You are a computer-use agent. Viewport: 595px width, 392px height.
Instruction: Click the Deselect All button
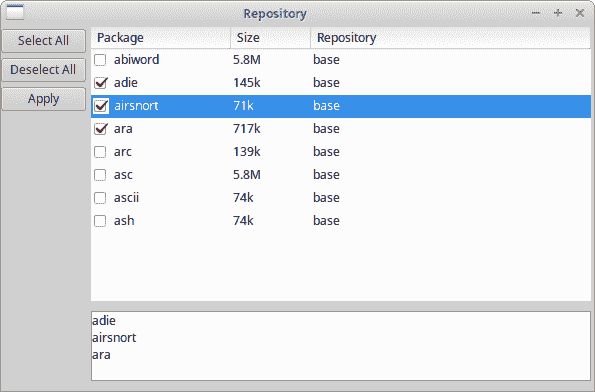44,70
